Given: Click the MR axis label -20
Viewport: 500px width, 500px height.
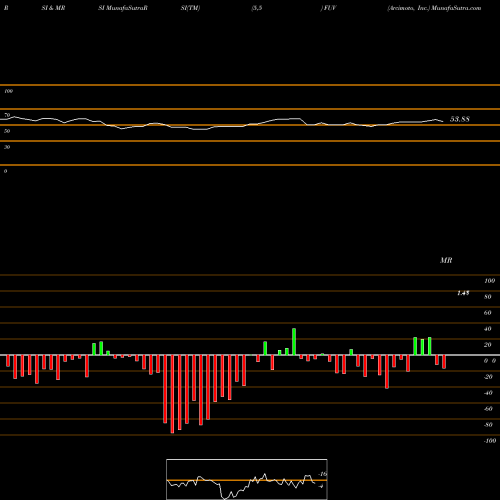Looking at the screenshot, I should click(x=488, y=377).
